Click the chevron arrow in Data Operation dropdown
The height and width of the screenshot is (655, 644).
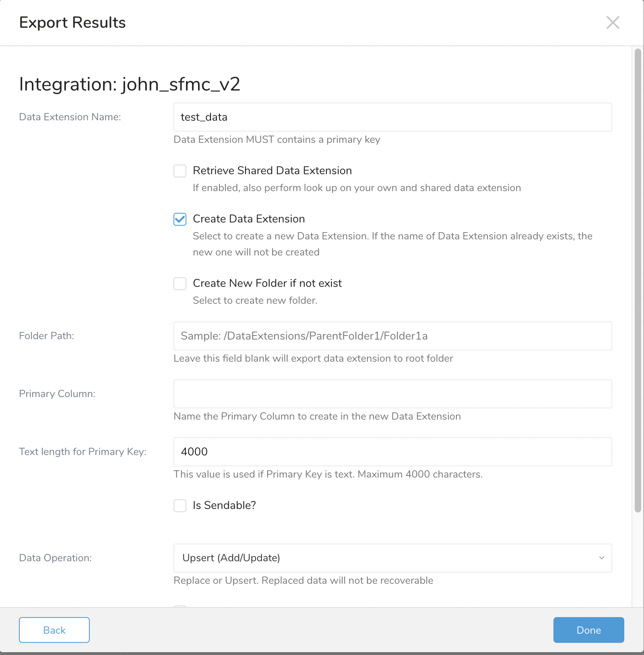[x=601, y=558]
